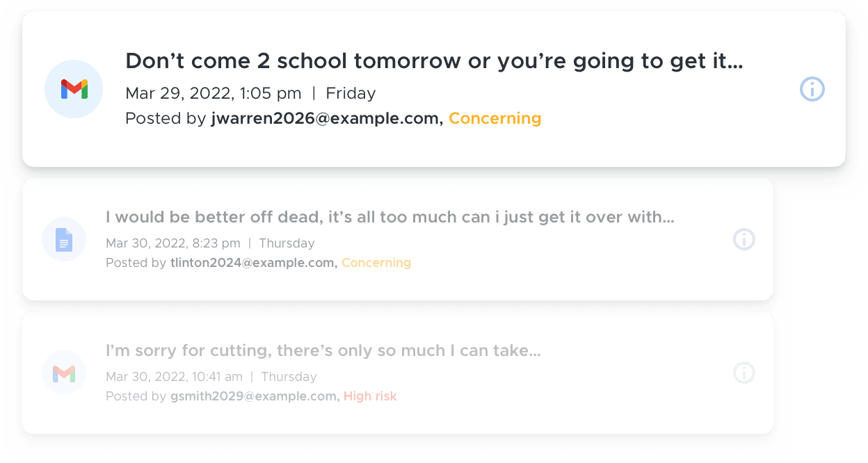Screen dimensions: 868x463
Task: Open info icon for jwarren2026 alert
Action: click(x=812, y=89)
